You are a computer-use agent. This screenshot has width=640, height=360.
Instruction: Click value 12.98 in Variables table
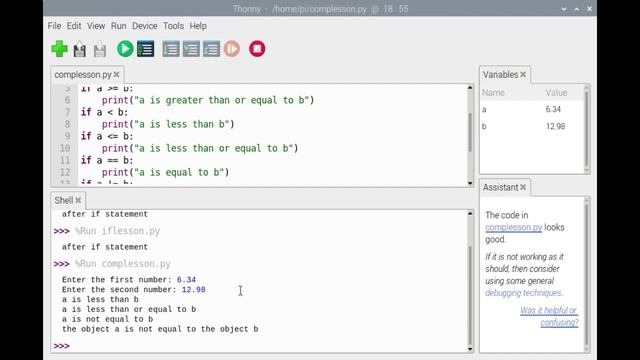556,127
